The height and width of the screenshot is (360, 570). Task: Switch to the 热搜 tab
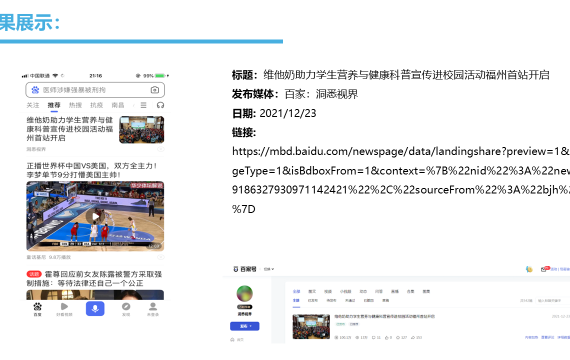pos(75,105)
